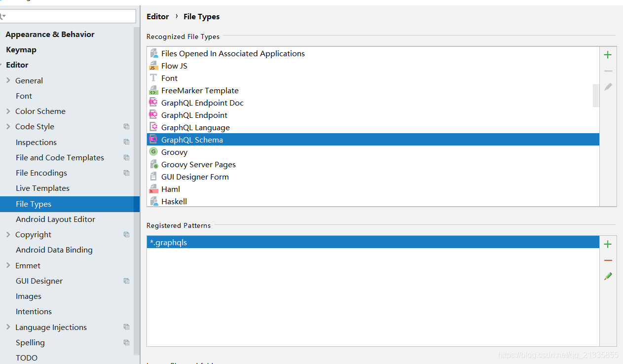Expand the Color Scheme node
623x364 pixels.
[x=8, y=111]
